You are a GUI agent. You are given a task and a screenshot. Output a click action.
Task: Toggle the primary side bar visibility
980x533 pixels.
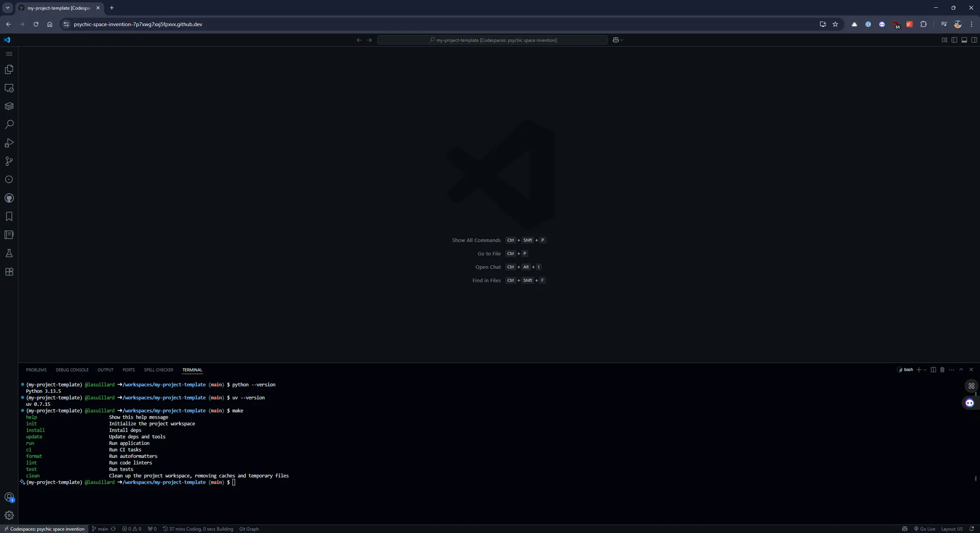click(x=954, y=40)
